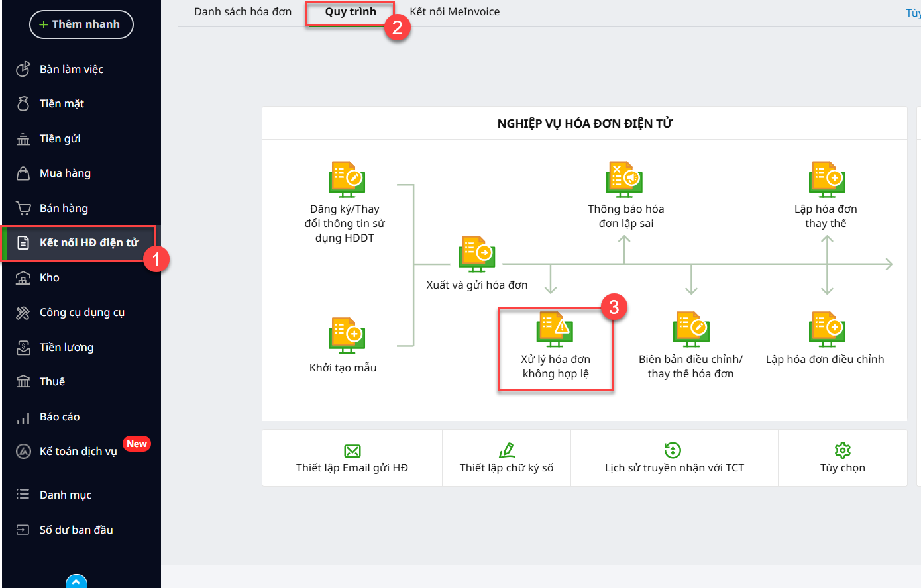Open Đăng ký/Thay đổi thông tin sử dụng HĐĐT

click(347, 179)
